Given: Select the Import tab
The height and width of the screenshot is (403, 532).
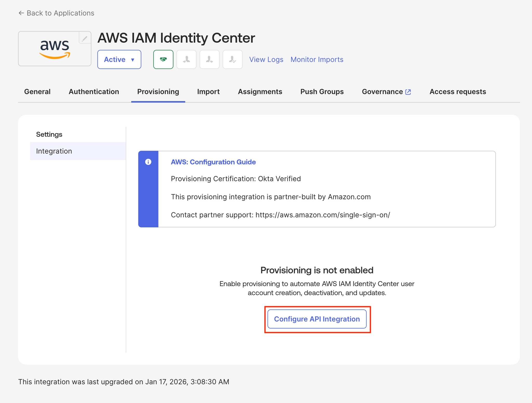Looking at the screenshot, I should tap(208, 92).
